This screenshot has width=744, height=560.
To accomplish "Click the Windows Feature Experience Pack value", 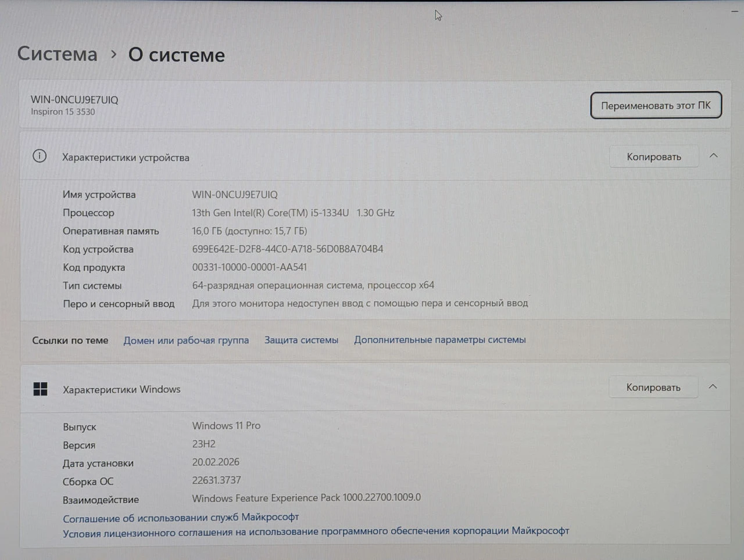I will coord(306,498).
